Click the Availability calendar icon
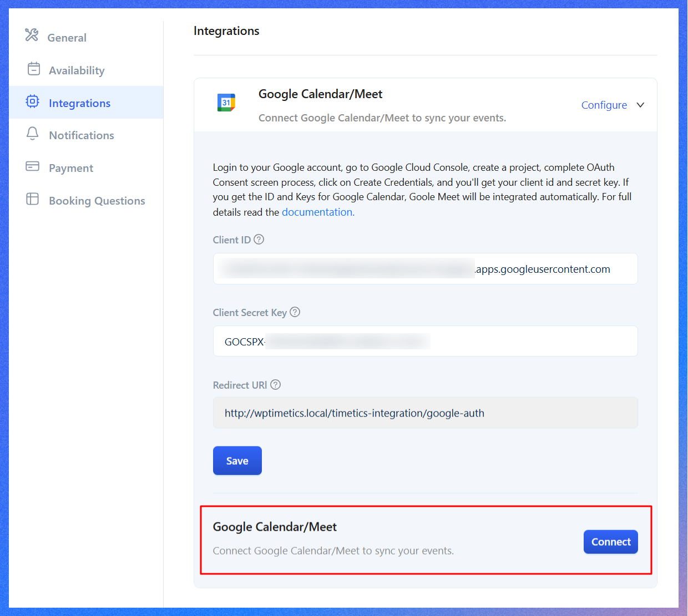688x616 pixels. click(34, 69)
